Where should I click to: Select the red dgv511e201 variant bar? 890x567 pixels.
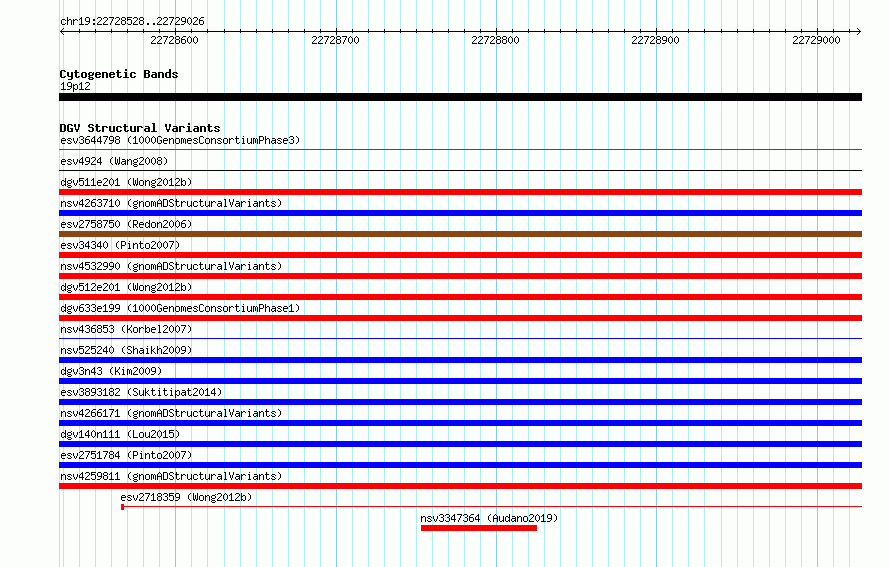(460, 192)
